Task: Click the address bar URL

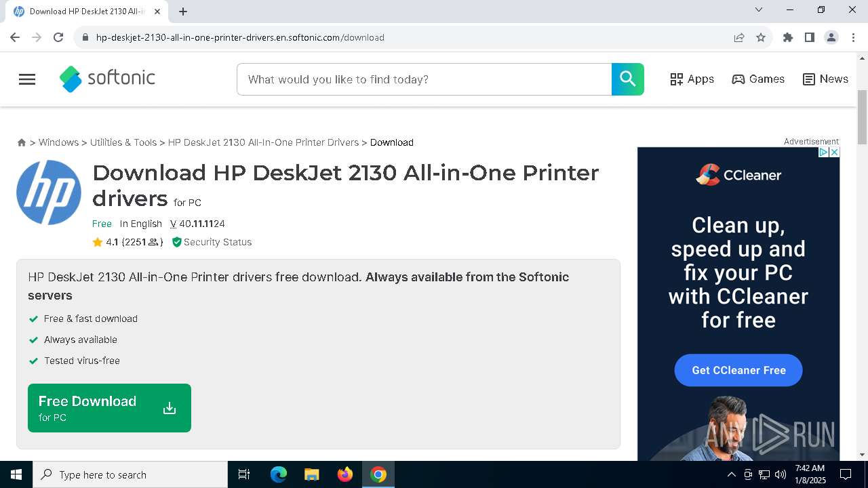Action: (x=240, y=37)
